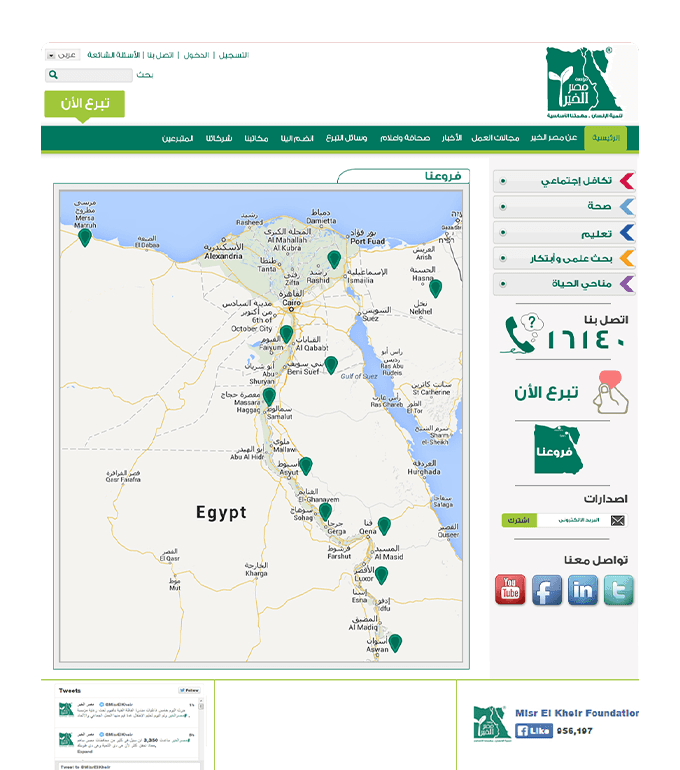Screen dimensions: 680x770
Task: Open المتبرعين menu item
Action: click(178, 138)
